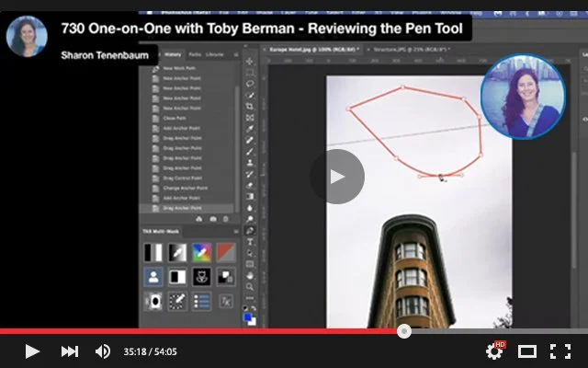
Task: Play the video from the control bar
Action: (32, 351)
